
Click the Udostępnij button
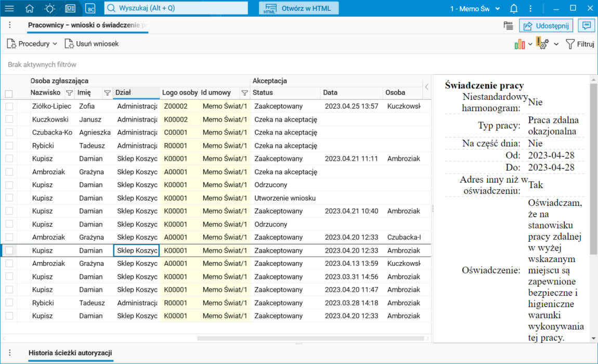coord(546,25)
